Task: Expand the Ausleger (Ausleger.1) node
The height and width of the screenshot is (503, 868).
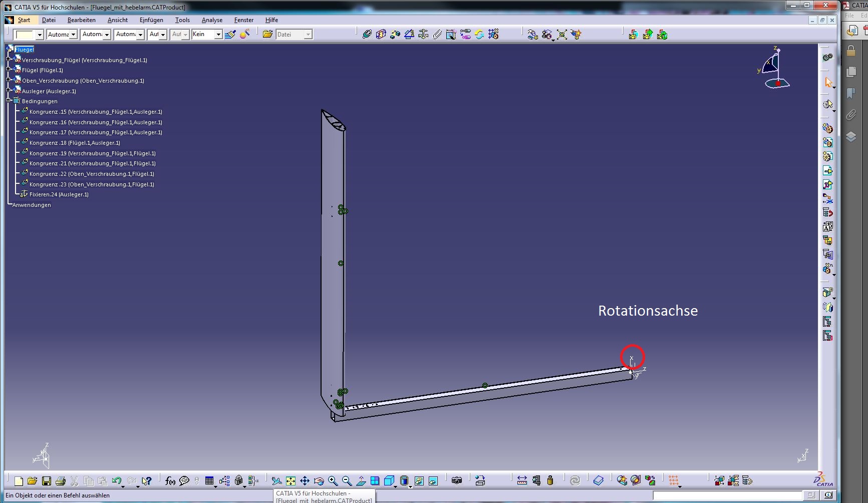Action: click(9, 90)
